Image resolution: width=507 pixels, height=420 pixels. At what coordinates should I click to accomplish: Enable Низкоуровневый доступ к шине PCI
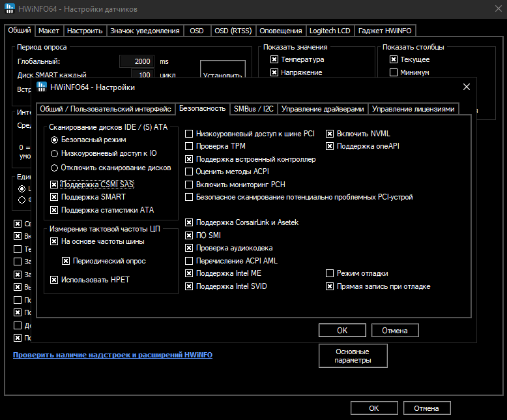tap(189, 134)
